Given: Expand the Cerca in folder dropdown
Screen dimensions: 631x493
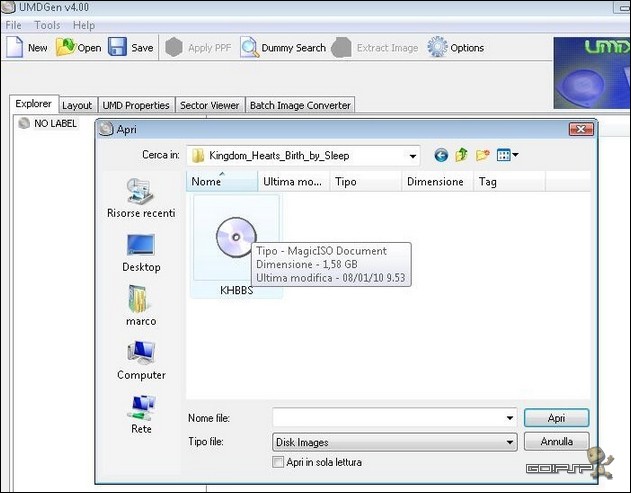Looking at the screenshot, I should point(412,156).
